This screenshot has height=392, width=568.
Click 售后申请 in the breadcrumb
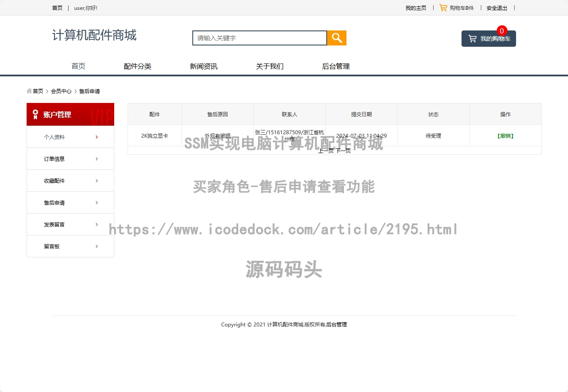click(89, 91)
